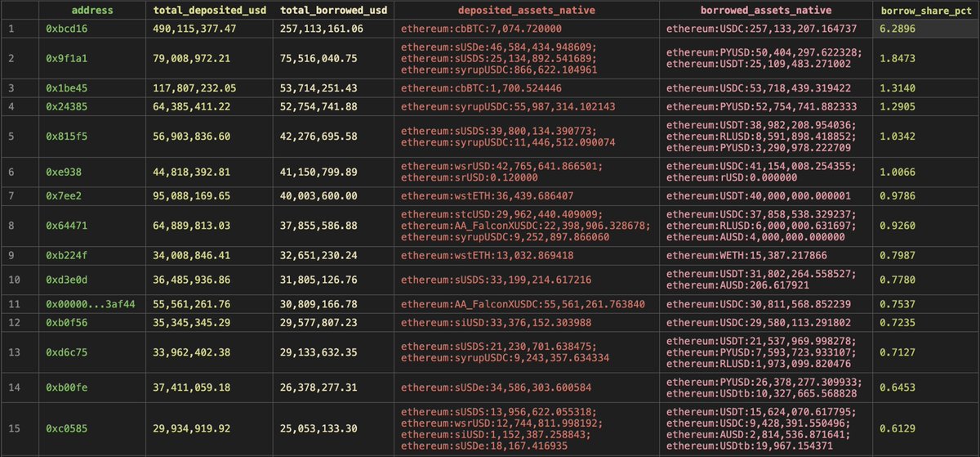Click deposited value 117,807,232.05
The image size is (980, 457).
click(x=195, y=88)
